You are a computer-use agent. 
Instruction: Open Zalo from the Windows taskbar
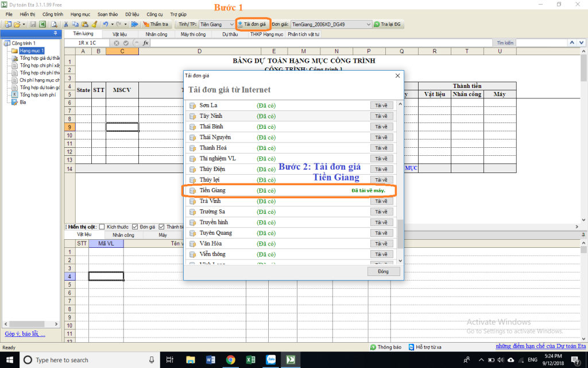(x=270, y=360)
